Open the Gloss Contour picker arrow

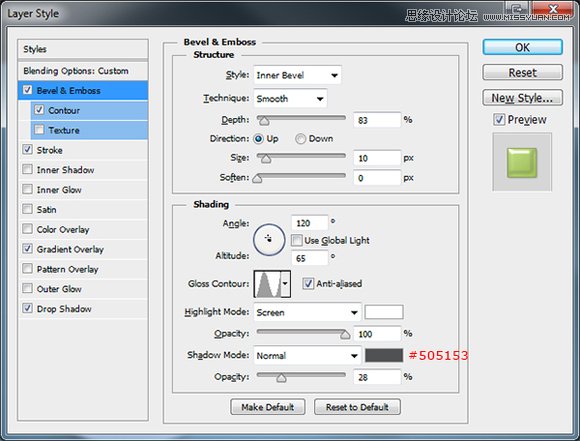(286, 284)
